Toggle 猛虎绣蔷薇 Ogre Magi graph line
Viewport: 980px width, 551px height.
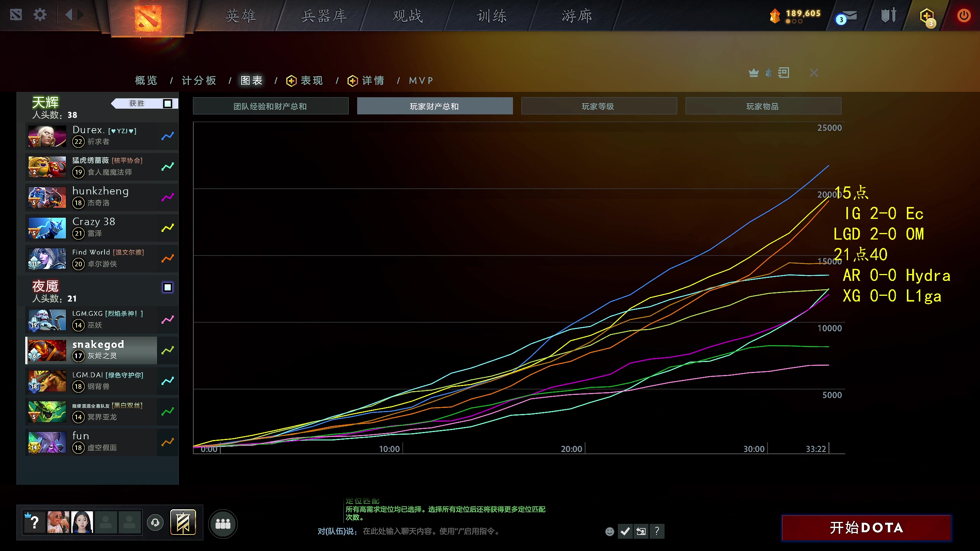point(168,166)
